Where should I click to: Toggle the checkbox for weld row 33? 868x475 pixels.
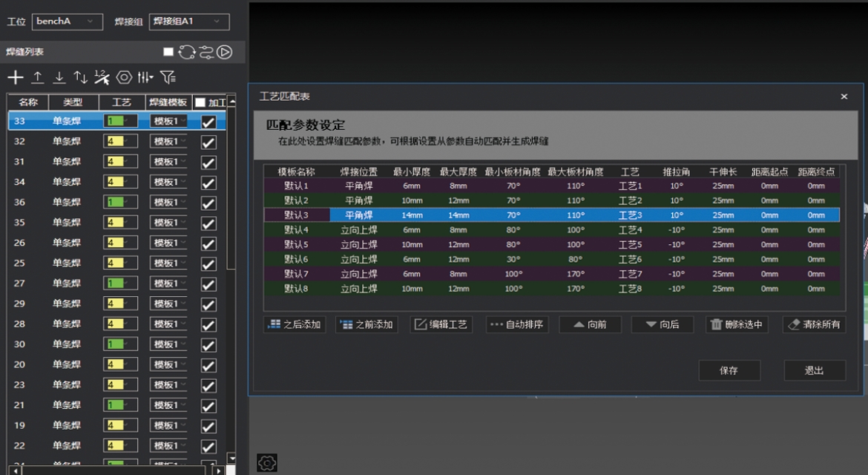click(x=207, y=121)
